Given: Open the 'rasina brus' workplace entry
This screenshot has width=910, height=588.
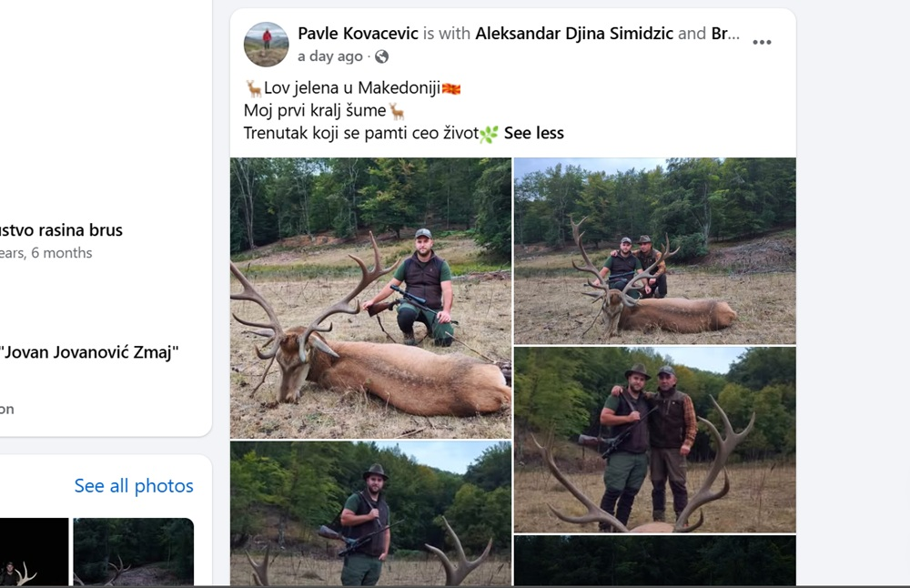Looking at the screenshot, I should 61,230.
